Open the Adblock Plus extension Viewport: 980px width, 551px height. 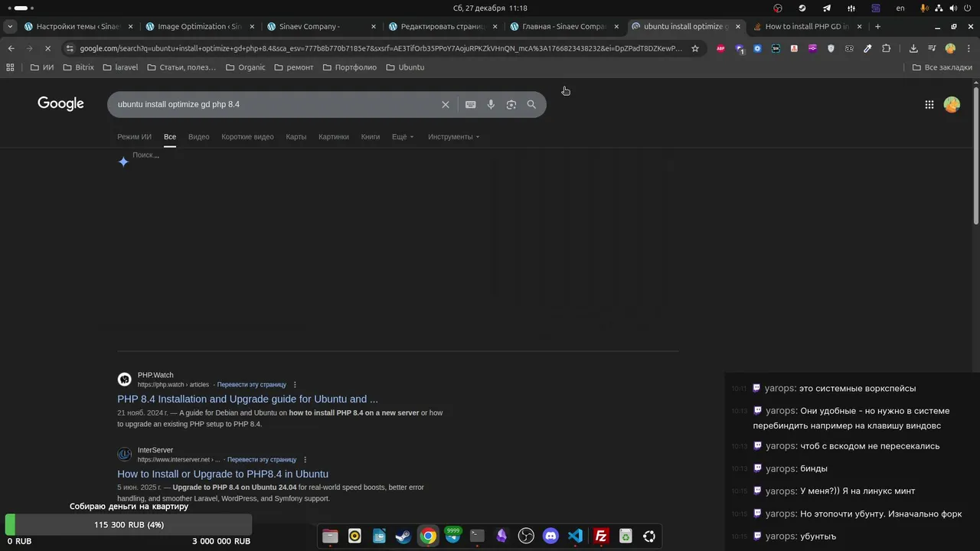click(x=720, y=48)
